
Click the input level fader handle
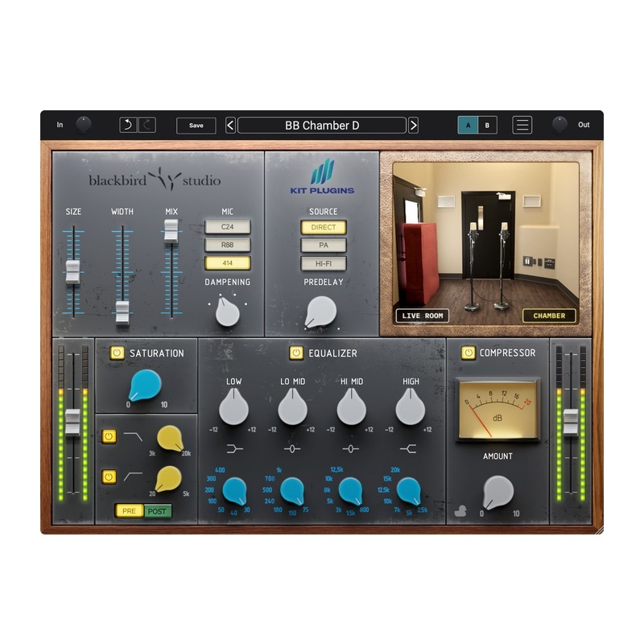(73, 422)
